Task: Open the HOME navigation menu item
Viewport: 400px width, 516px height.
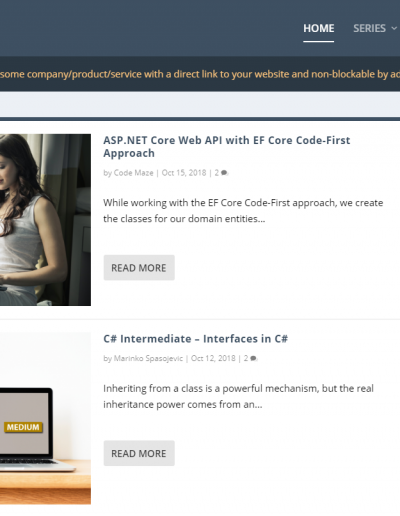Action: point(318,28)
